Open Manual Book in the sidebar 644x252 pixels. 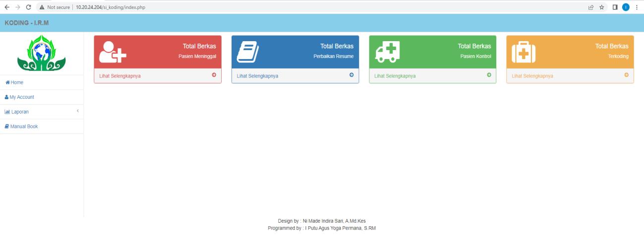point(42,126)
